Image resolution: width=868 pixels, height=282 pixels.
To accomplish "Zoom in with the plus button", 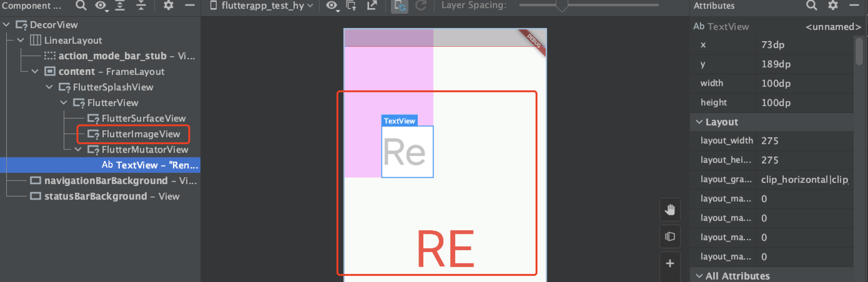I will click(670, 264).
